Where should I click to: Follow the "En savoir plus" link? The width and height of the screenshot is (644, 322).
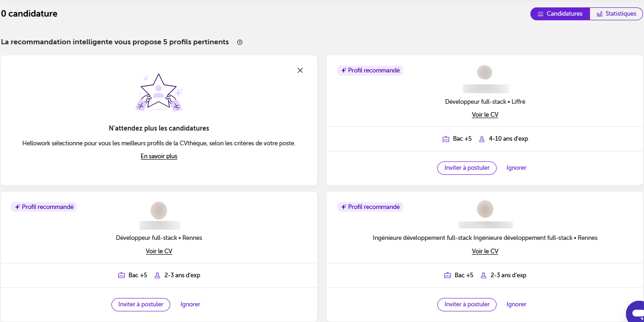pyautogui.click(x=159, y=156)
